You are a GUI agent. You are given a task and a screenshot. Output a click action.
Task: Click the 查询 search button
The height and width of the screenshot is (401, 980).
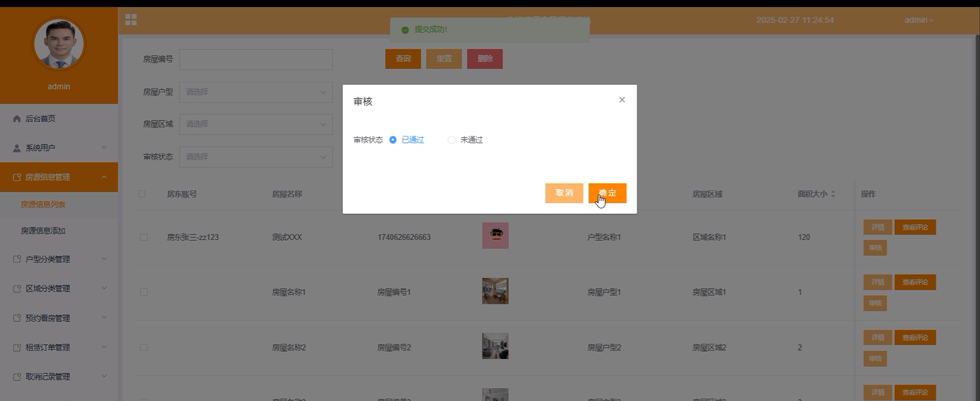click(x=403, y=59)
